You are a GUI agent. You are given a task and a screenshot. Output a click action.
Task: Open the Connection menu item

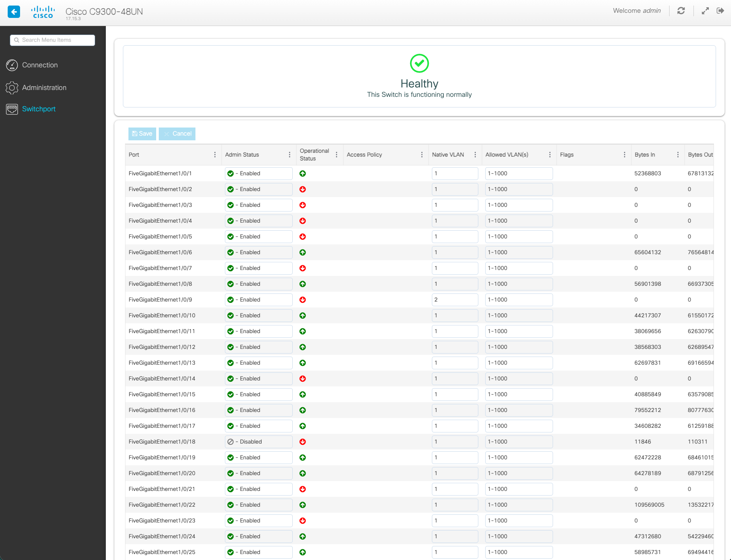40,65
